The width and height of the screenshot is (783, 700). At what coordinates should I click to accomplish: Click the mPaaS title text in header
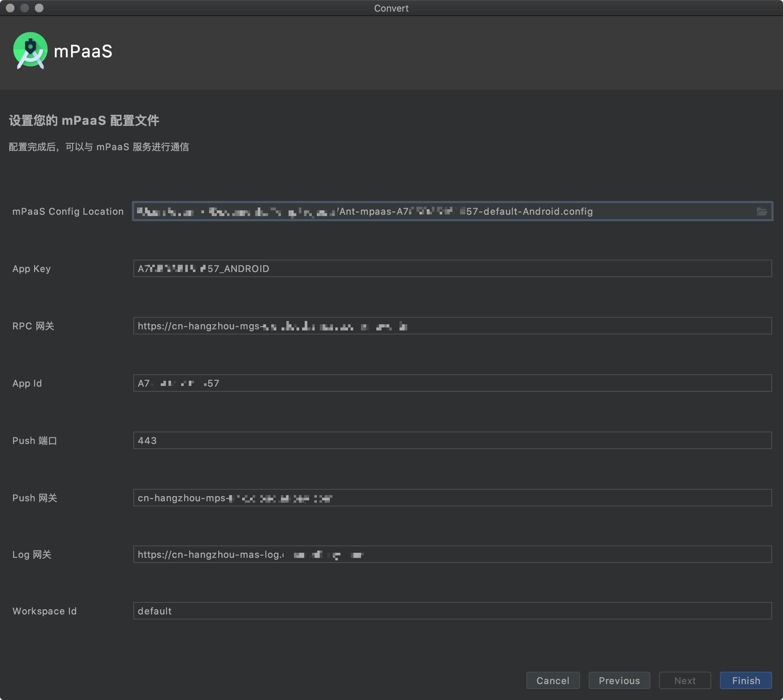coord(83,52)
